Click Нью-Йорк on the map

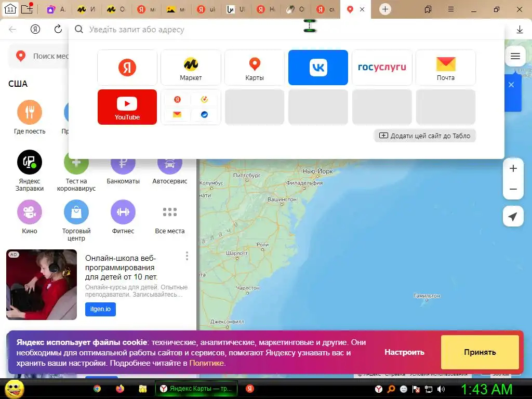[317, 171]
